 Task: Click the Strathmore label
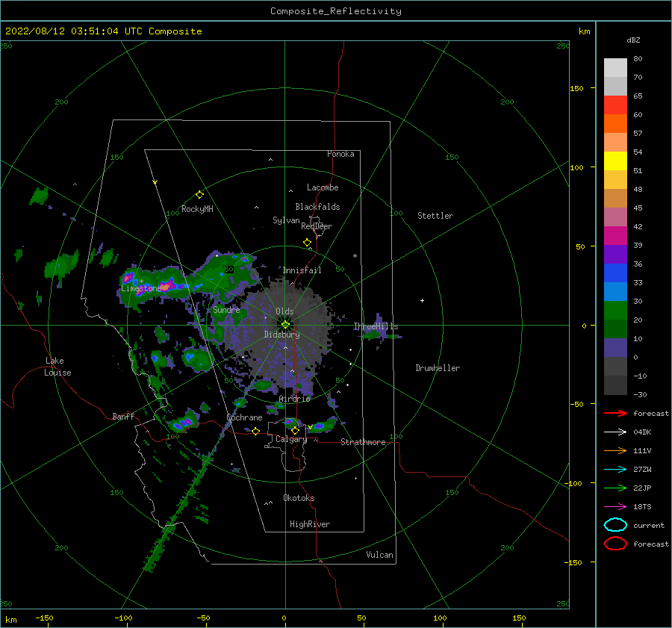point(363,442)
